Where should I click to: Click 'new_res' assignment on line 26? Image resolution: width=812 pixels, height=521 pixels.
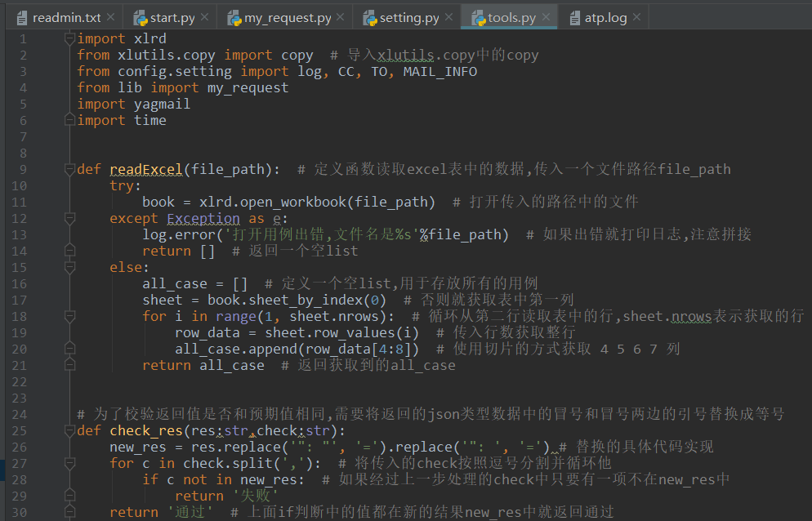point(138,448)
